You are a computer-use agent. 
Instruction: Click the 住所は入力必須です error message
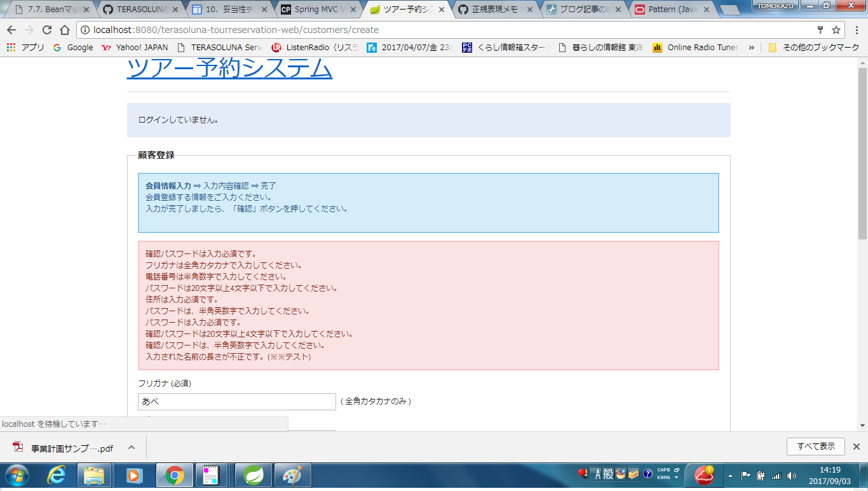click(182, 299)
